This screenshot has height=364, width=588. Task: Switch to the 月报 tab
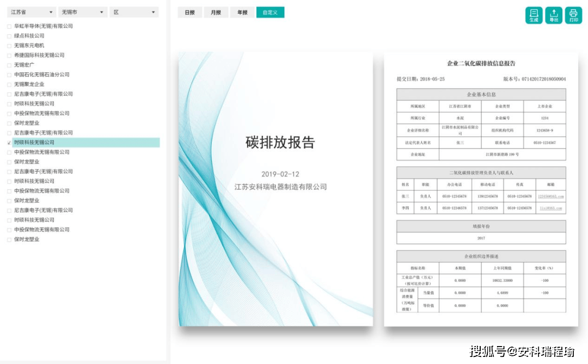(x=216, y=13)
